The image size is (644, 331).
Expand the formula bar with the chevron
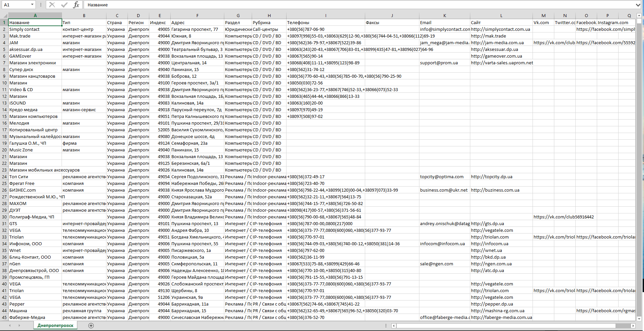pyautogui.click(x=638, y=5)
